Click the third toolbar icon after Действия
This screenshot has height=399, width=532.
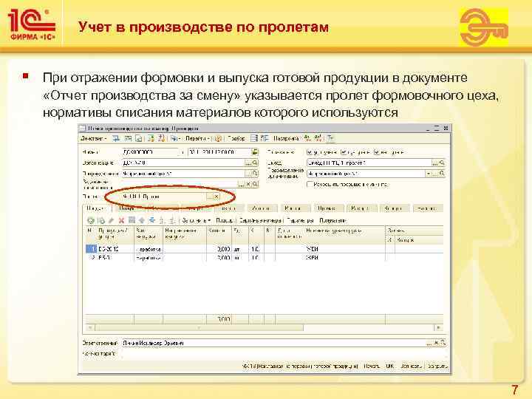[x=139, y=138]
